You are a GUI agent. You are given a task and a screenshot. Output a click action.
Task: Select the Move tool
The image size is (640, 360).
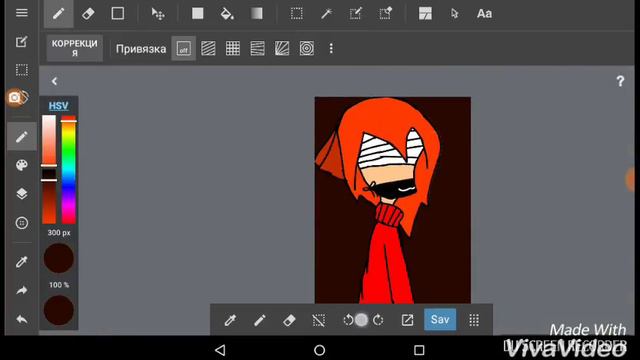click(158, 14)
